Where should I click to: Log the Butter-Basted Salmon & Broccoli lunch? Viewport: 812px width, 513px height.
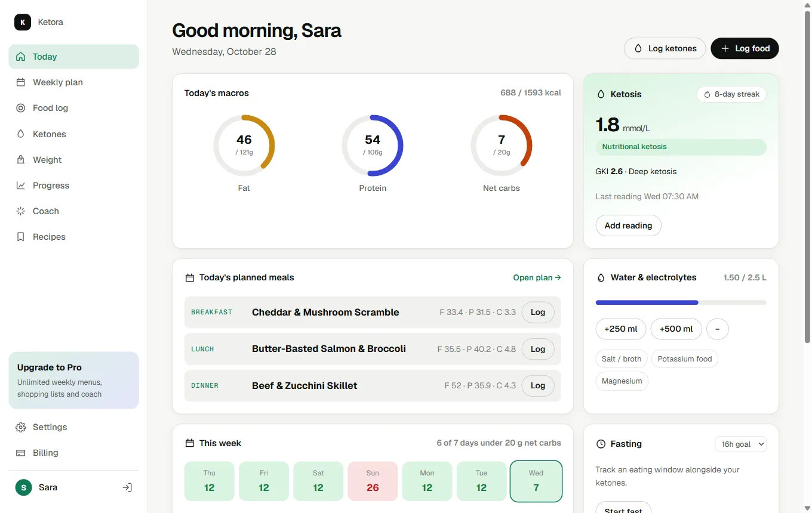pyautogui.click(x=538, y=349)
